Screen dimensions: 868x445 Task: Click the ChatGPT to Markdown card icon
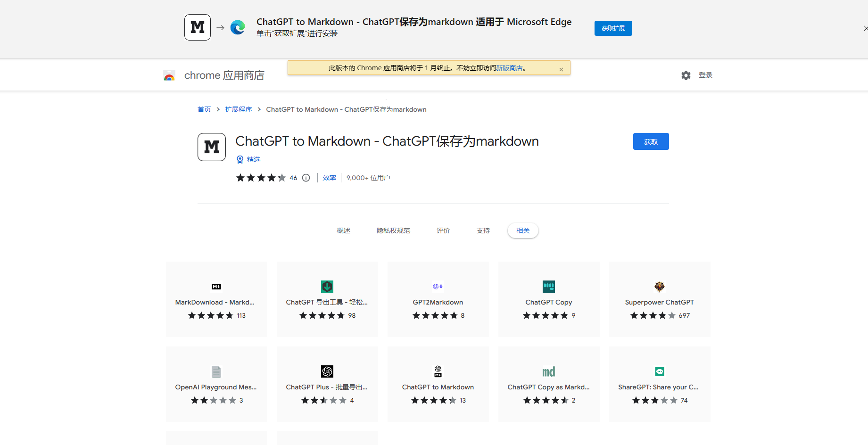tap(438, 371)
